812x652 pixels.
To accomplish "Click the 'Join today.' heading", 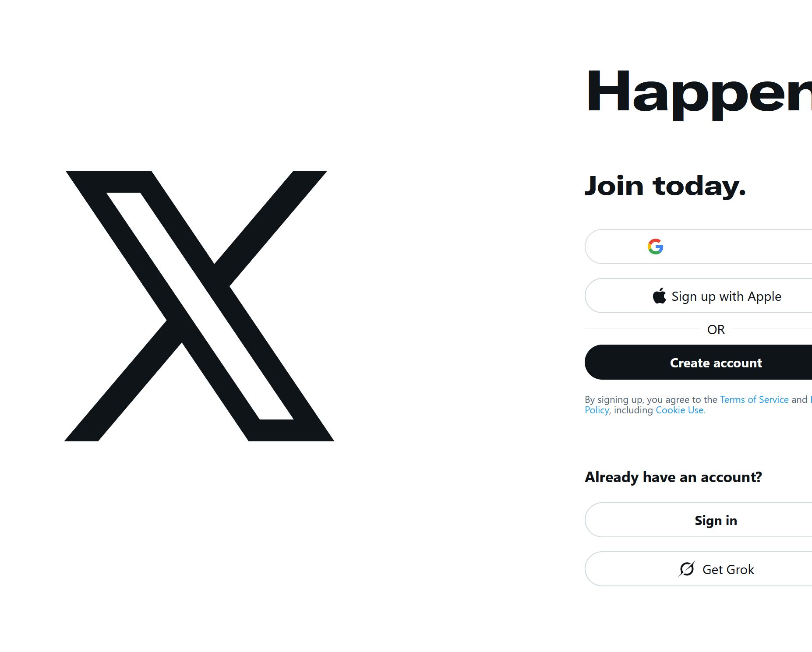I will click(665, 186).
